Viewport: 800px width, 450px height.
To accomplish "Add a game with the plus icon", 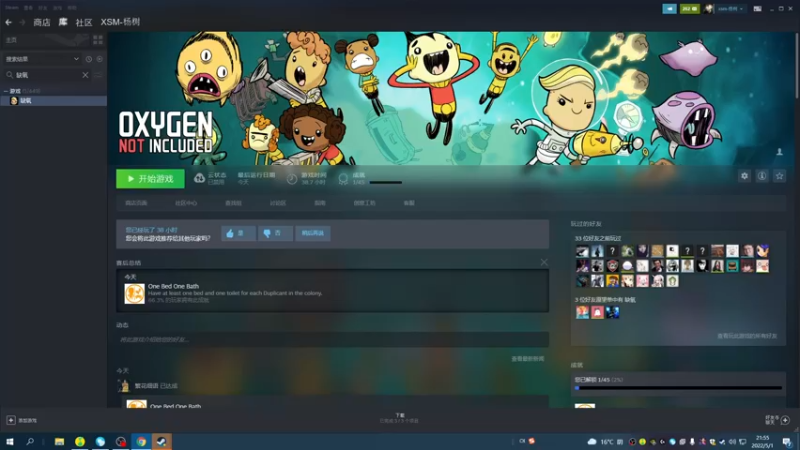I will [11, 420].
